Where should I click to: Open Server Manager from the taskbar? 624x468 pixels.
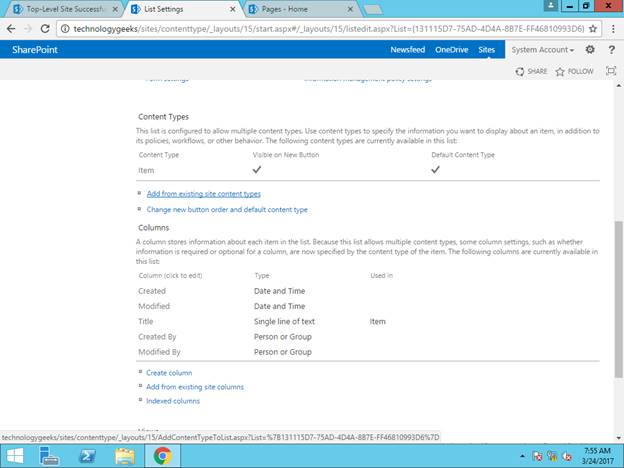point(50,456)
